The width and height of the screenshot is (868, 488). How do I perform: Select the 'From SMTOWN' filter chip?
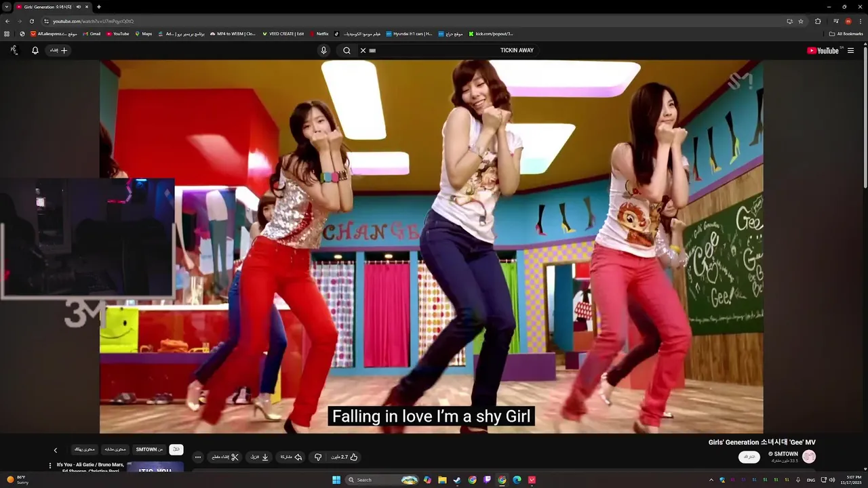tap(149, 449)
